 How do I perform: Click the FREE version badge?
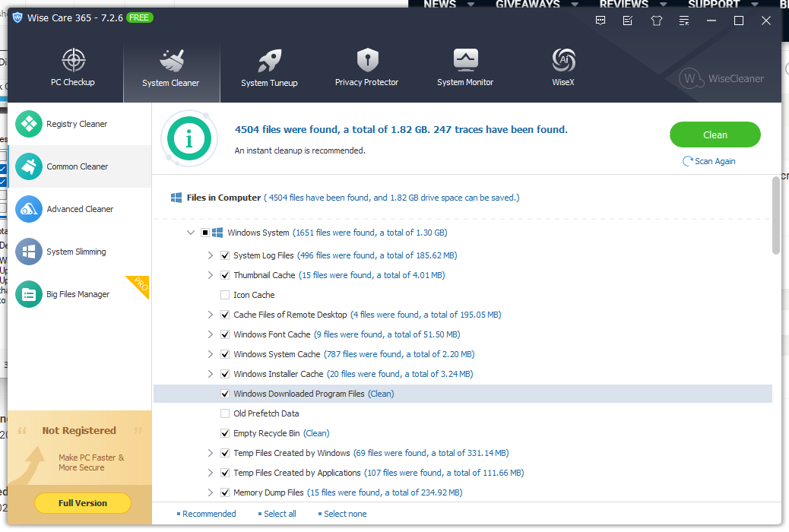(139, 17)
